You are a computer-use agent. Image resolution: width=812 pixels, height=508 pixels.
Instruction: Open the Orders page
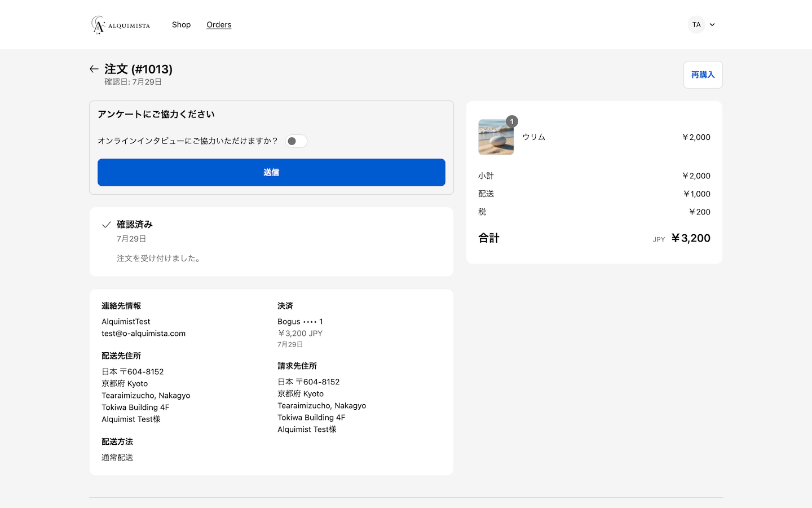219,25
